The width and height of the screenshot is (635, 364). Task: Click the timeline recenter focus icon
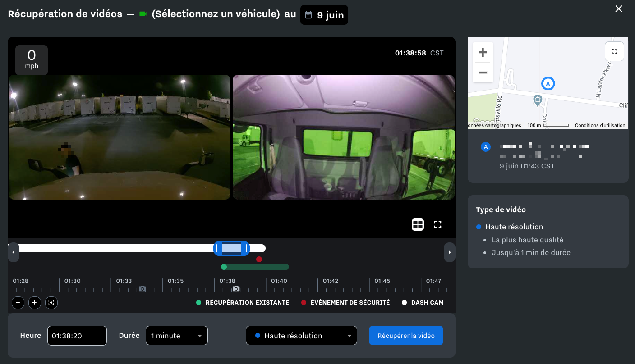click(51, 303)
